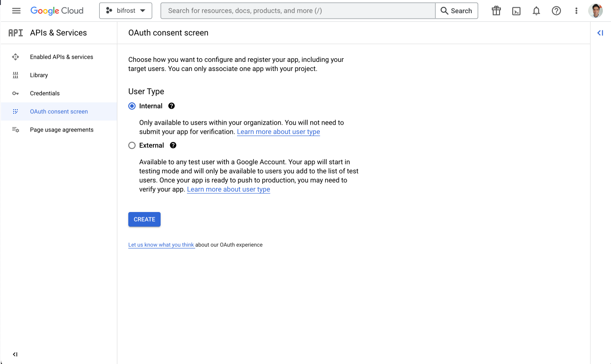Click the Credentials key icon

(x=15, y=93)
